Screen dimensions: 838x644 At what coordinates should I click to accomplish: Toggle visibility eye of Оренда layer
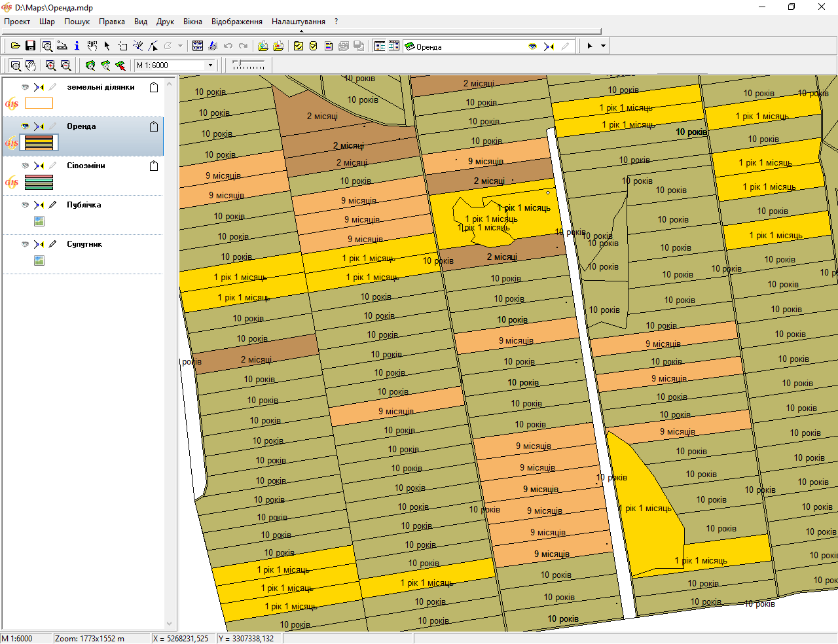pos(26,126)
